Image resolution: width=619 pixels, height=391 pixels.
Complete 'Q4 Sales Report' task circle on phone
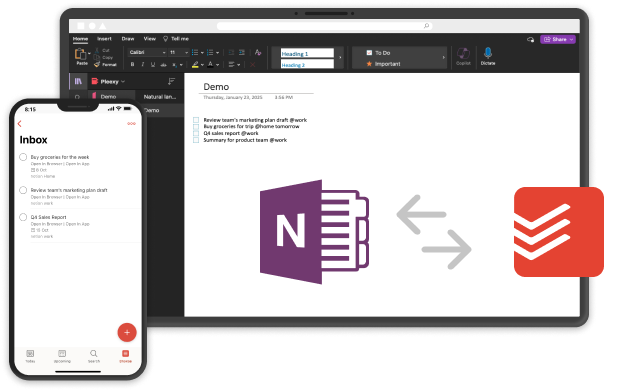point(23,217)
